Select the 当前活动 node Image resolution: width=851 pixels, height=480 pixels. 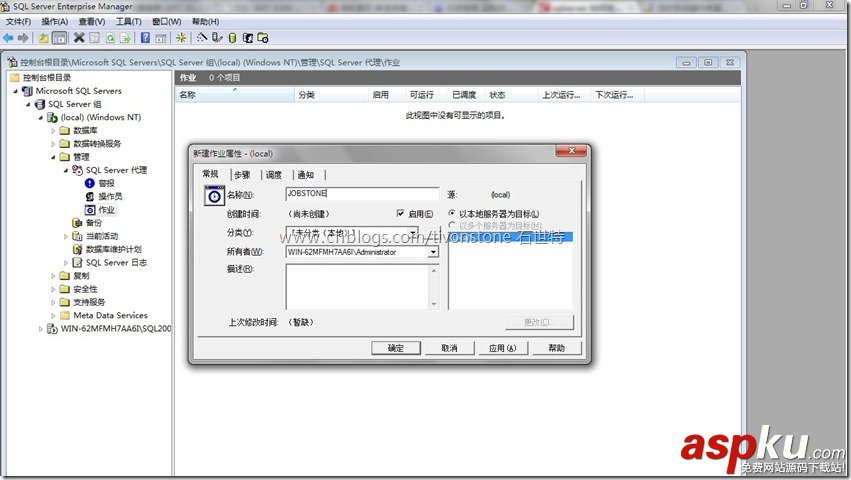tap(102, 236)
